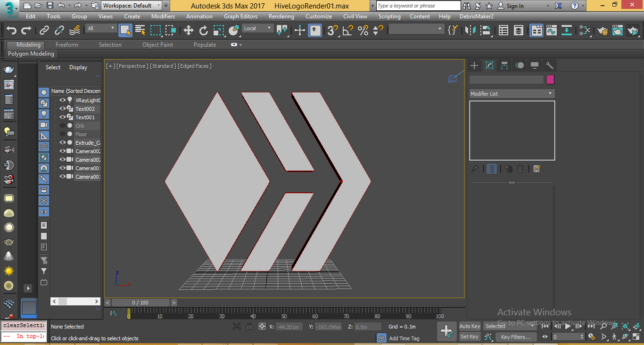Click the time slider 0 / 100

[x=140, y=303]
